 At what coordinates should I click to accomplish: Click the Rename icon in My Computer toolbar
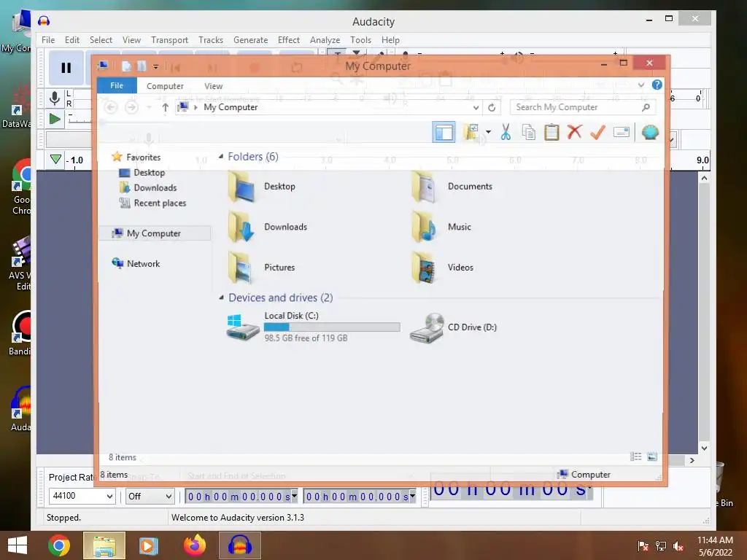622,132
